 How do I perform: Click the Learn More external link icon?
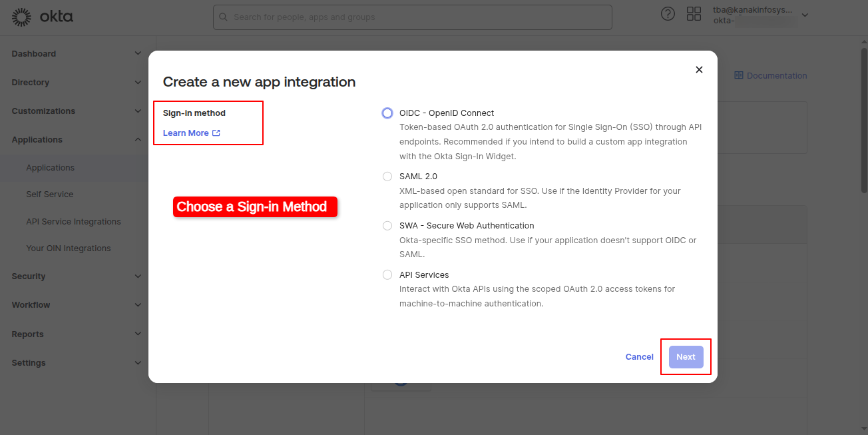click(x=216, y=133)
